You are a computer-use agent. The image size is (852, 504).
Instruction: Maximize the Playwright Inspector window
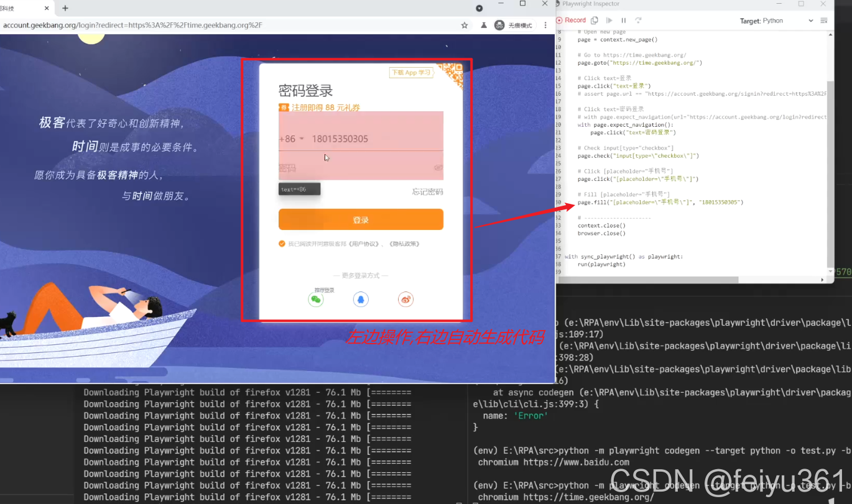801,4
